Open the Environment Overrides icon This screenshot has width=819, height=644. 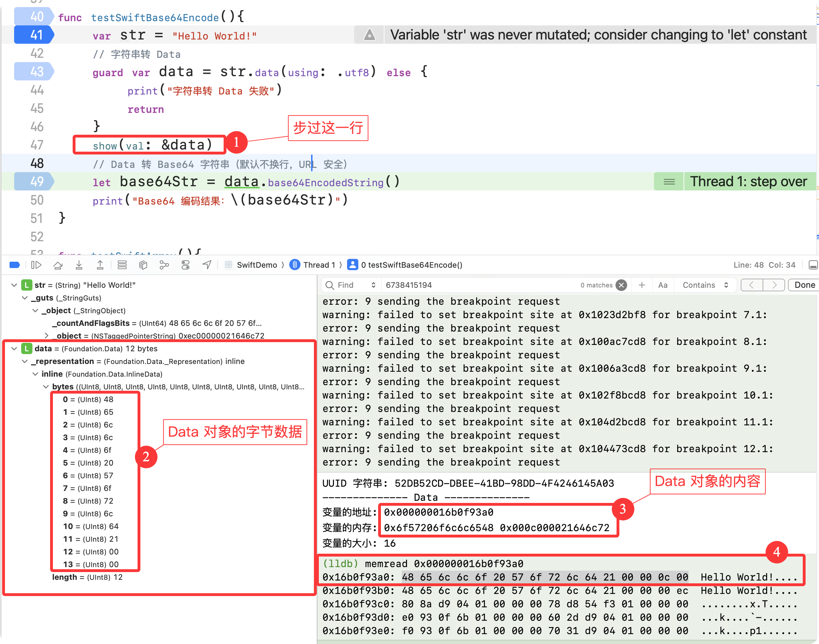(185, 265)
